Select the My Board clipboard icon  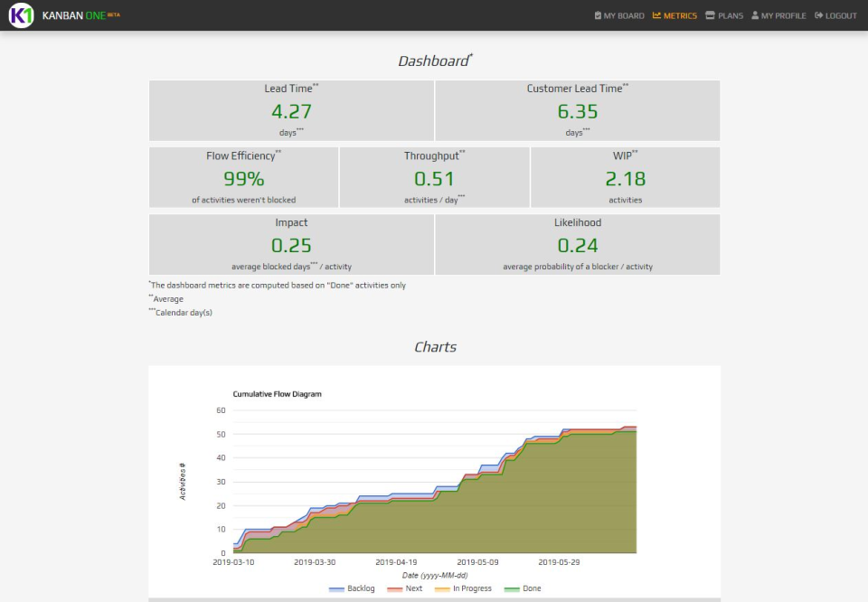[598, 15]
